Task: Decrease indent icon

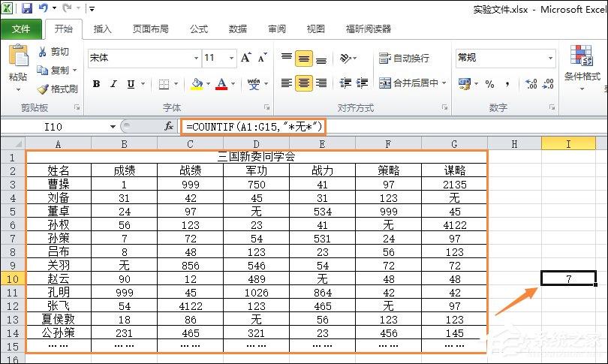Action: click(x=345, y=83)
